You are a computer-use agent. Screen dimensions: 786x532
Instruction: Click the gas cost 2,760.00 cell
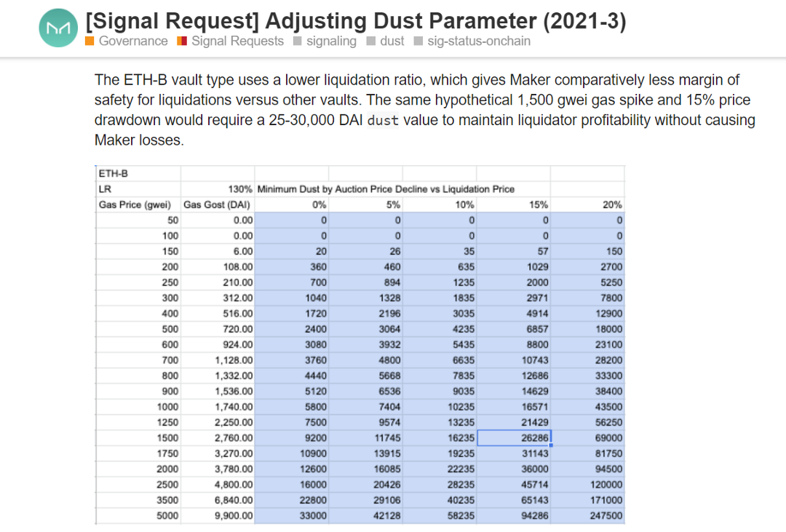[218, 437]
